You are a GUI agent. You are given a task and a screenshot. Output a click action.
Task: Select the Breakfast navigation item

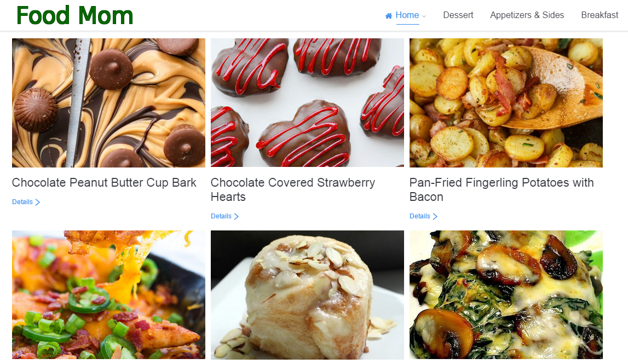(x=600, y=15)
